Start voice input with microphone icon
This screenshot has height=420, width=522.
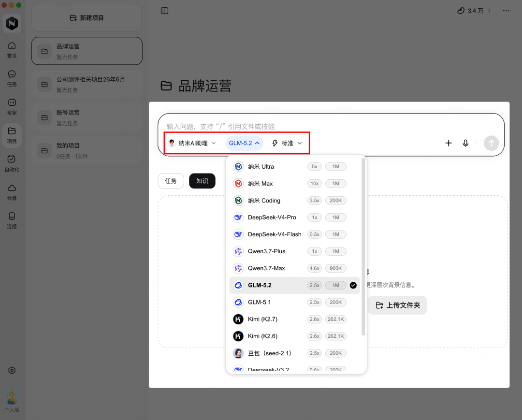coord(465,143)
